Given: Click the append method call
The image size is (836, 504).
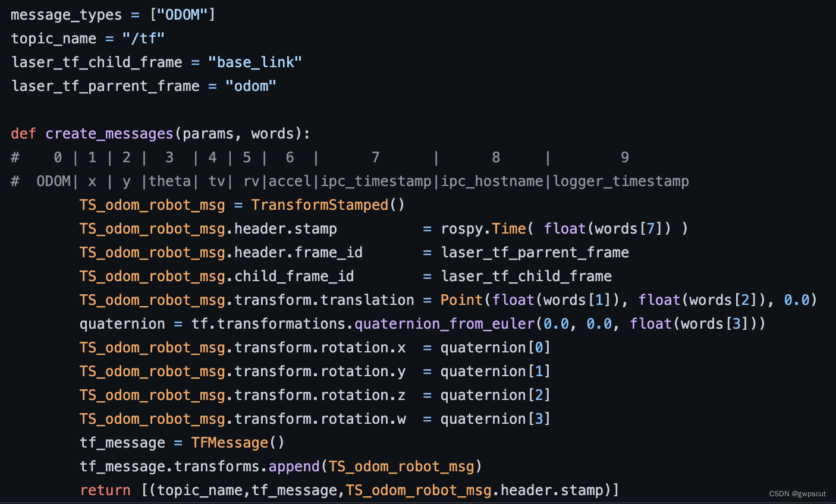Looking at the screenshot, I should pyautogui.click(x=294, y=467).
